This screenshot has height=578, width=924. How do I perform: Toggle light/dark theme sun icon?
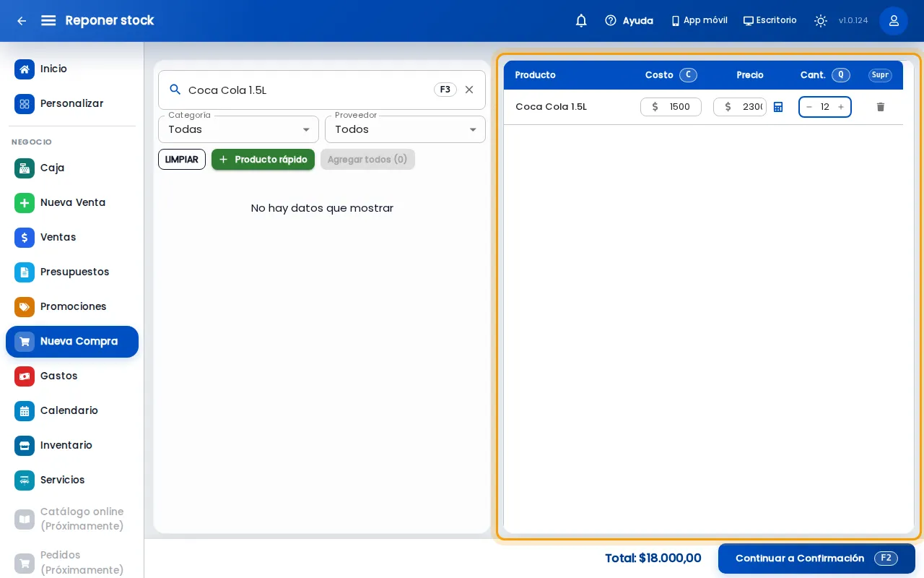point(821,21)
